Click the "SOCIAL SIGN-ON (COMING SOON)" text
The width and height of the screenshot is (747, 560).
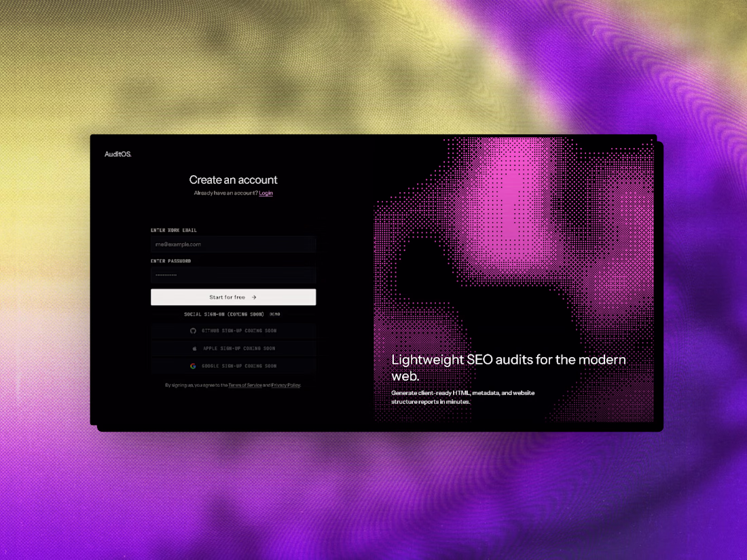pos(224,314)
